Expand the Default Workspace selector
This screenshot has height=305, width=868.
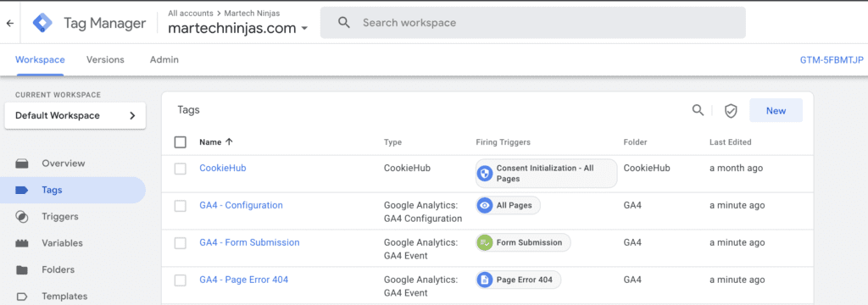click(x=75, y=116)
